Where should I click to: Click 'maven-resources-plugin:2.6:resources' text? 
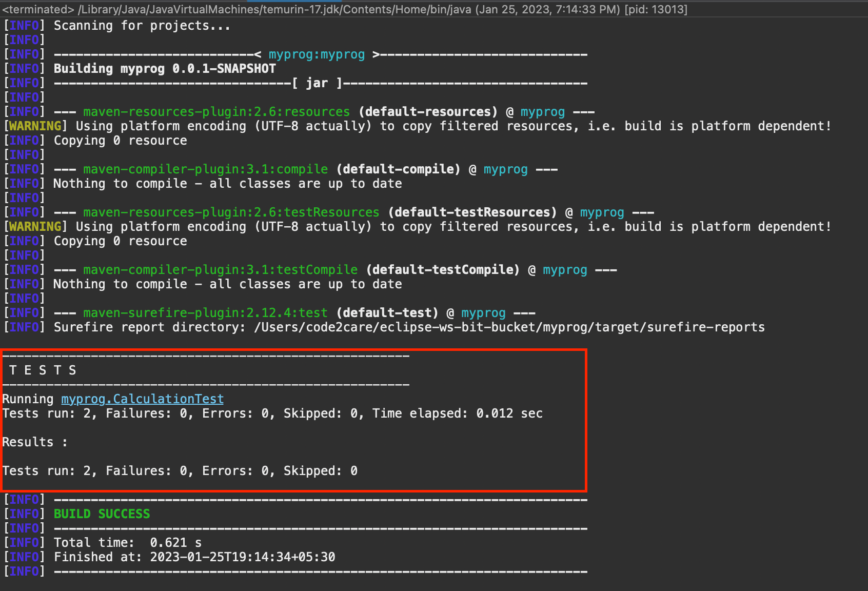click(x=216, y=112)
